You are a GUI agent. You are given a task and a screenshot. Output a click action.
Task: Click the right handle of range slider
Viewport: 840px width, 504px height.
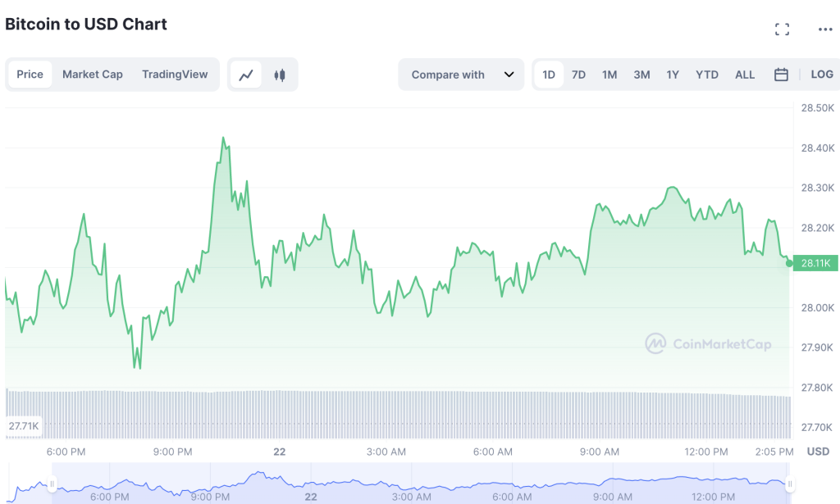(x=788, y=482)
